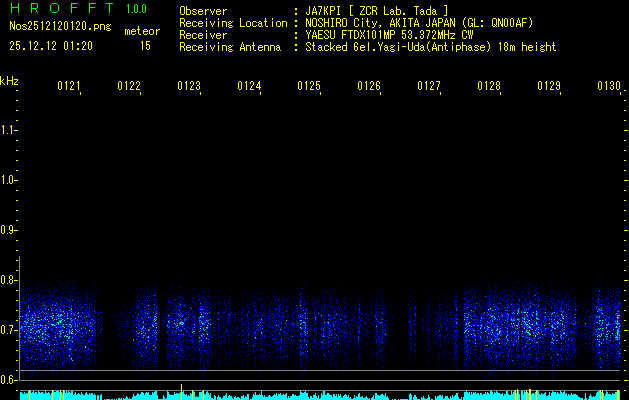Click the cyan amplitude bar at bottom
The height and width of the screenshot is (400, 629).
click(x=300, y=396)
